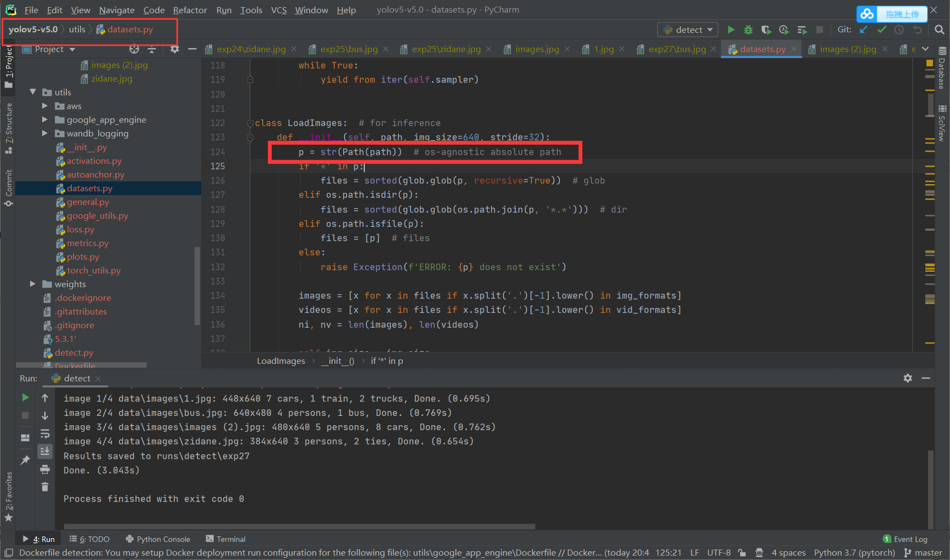Click the master Git branch widget

click(x=923, y=553)
